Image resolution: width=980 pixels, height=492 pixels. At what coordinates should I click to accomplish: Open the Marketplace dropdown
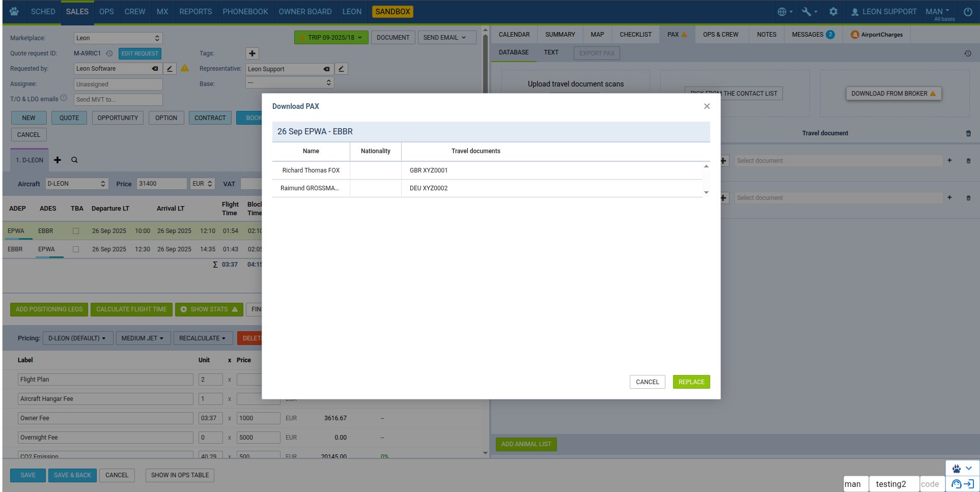point(118,38)
